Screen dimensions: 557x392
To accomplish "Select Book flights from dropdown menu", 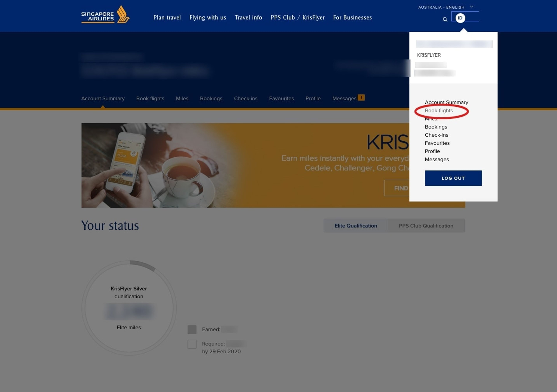I will point(439,110).
